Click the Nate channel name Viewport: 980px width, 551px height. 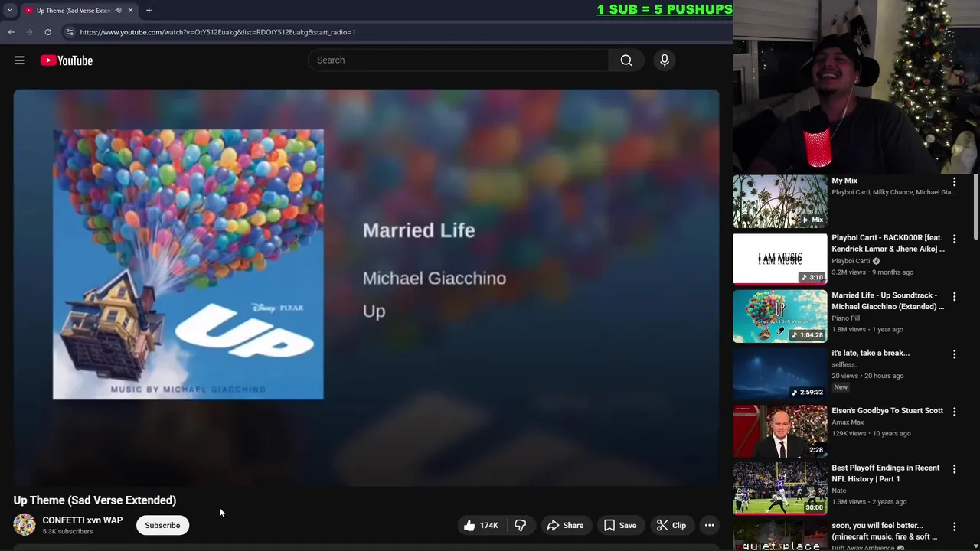(x=839, y=491)
